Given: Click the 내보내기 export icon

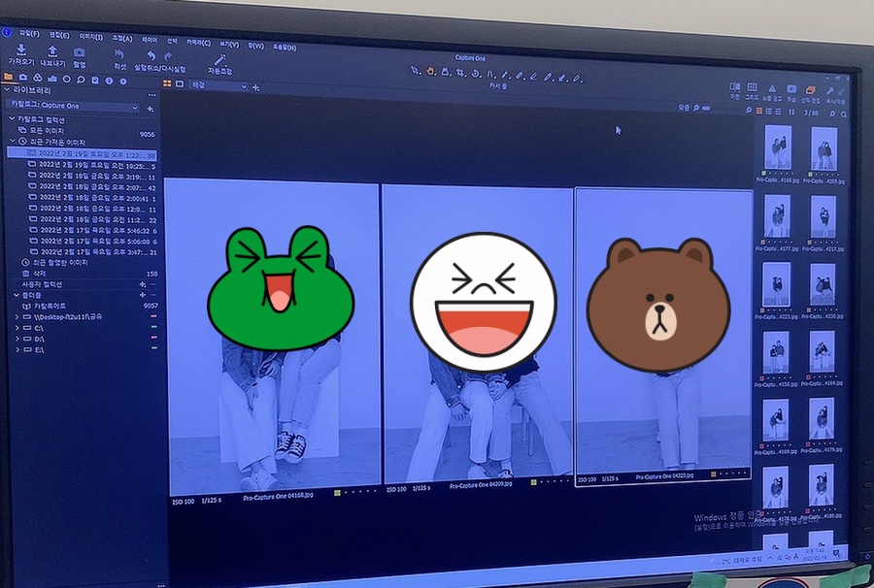Looking at the screenshot, I should pos(52,51).
